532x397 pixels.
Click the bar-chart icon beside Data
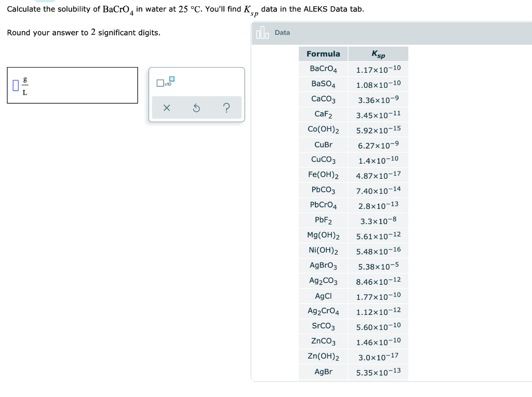pos(262,32)
